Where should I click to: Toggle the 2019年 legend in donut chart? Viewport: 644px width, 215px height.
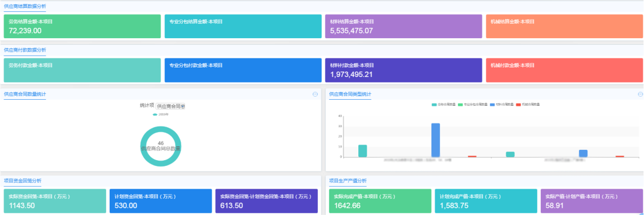[x=160, y=114]
